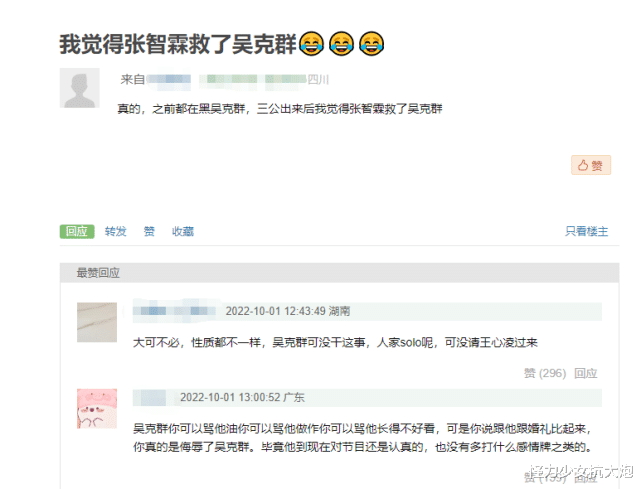
Task: Click the blurred blue author name after 来自
Action: tap(169, 79)
